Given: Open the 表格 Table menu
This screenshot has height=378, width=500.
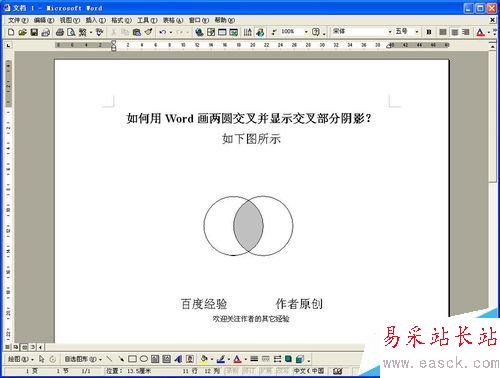Looking at the screenshot, I should tap(173, 20).
